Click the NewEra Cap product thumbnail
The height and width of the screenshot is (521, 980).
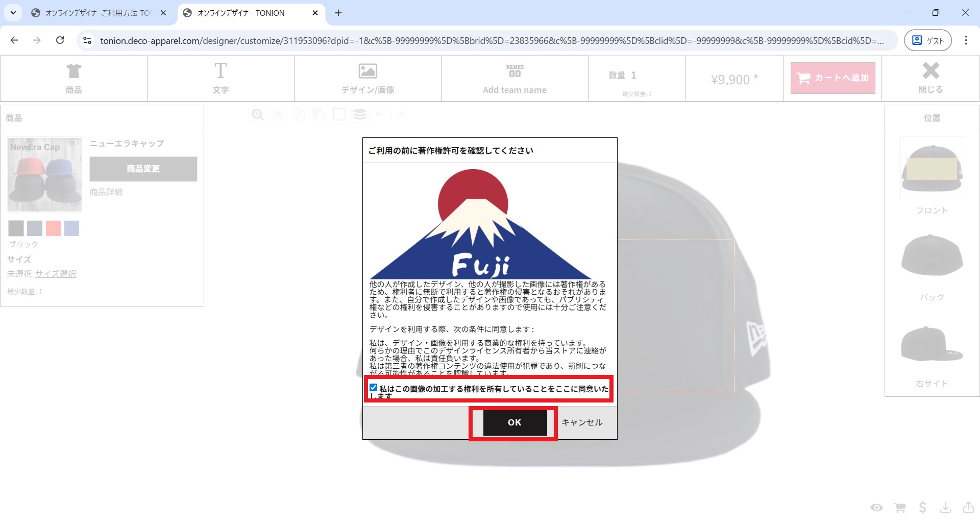[45, 175]
